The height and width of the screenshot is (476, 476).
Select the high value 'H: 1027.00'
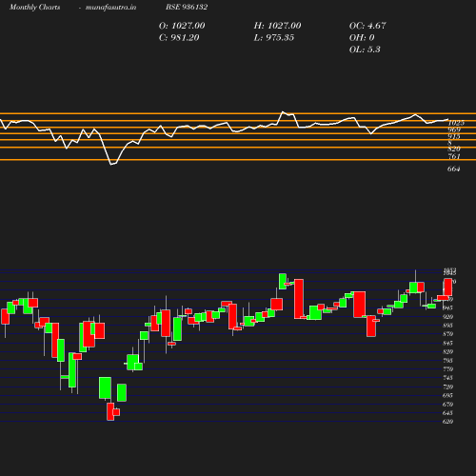tap(277, 26)
